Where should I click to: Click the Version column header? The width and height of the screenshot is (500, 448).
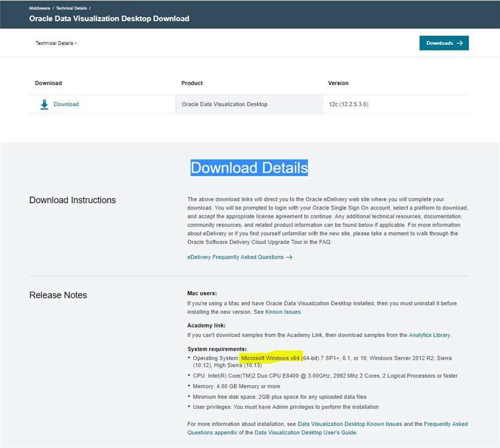point(338,83)
